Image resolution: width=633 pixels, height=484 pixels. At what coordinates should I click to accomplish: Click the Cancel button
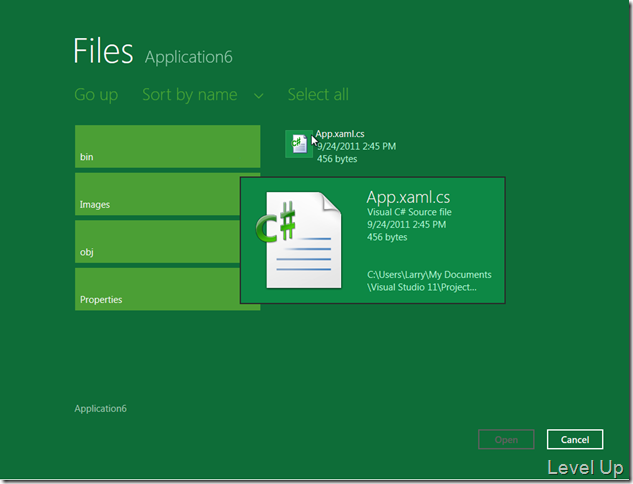pyautogui.click(x=575, y=439)
